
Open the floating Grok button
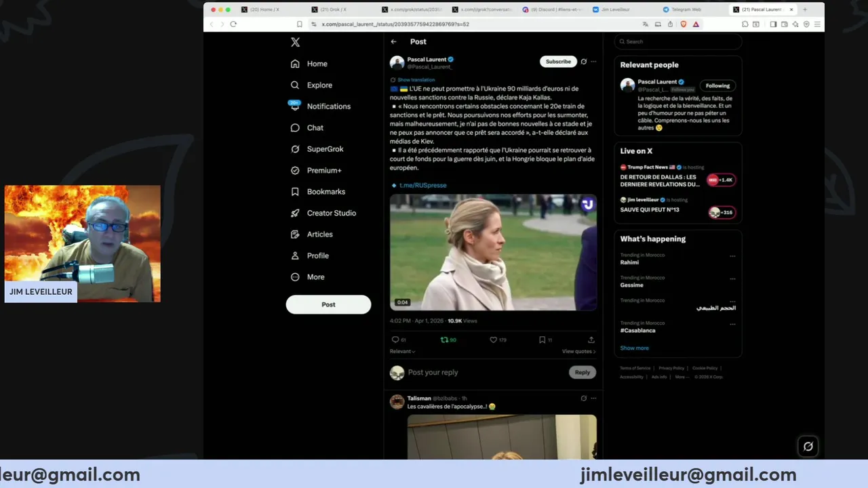808,446
